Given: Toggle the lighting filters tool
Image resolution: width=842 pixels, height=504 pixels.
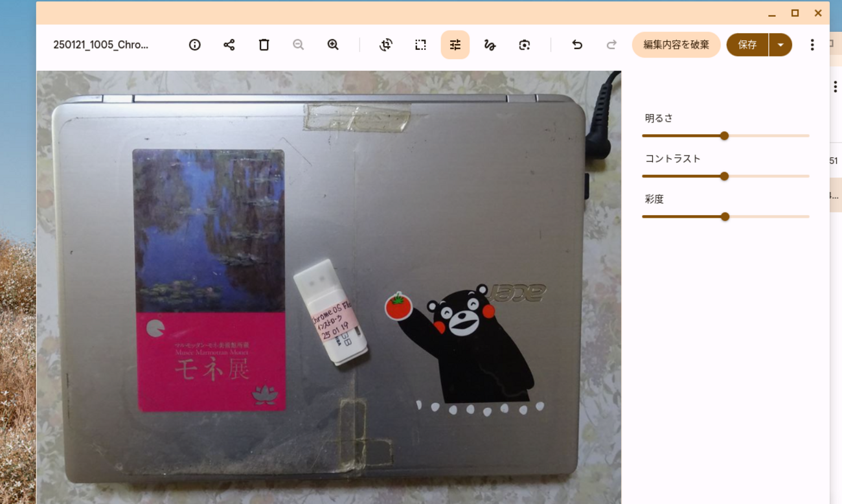Looking at the screenshot, I should [455, 45].
